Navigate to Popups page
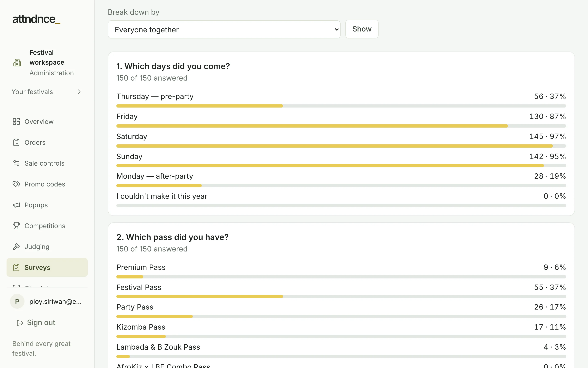 (x=47, y=205)
